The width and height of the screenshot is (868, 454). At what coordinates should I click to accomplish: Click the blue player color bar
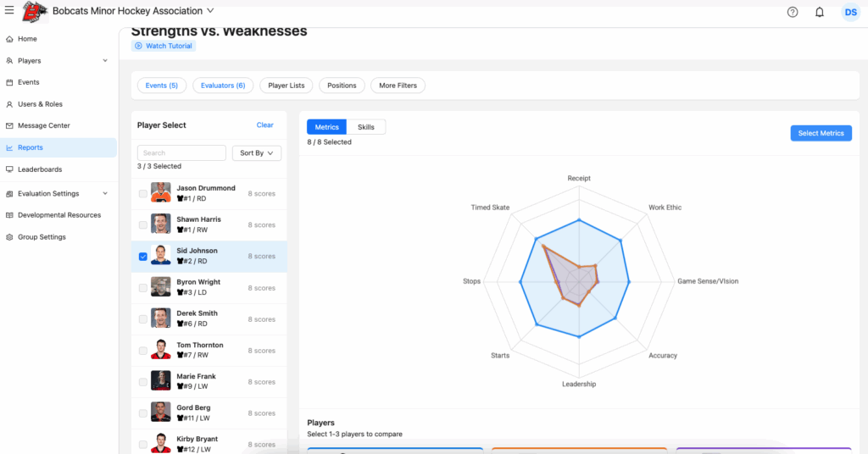395,449
